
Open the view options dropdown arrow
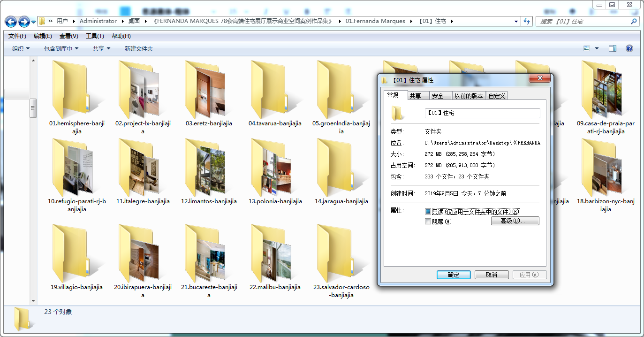pyautogui.click(x=597, y=48)
